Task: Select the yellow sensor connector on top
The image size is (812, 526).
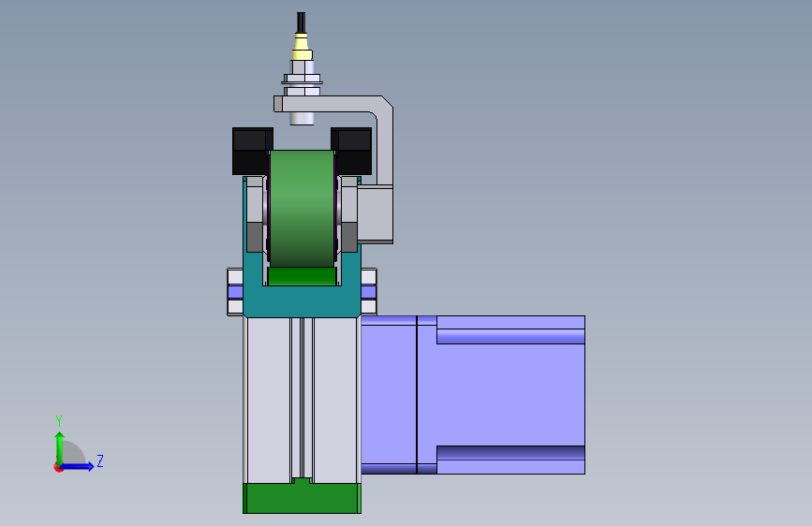Action: 302,47
